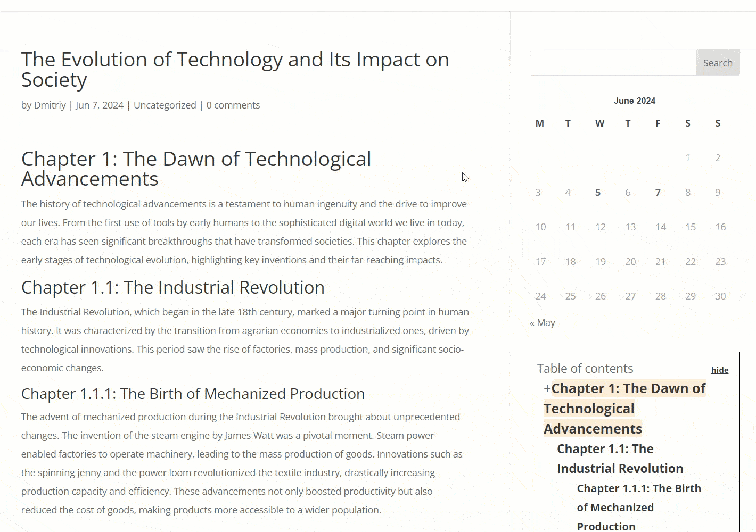
Task: Open the 0 comments link
Action: point(233,105)
